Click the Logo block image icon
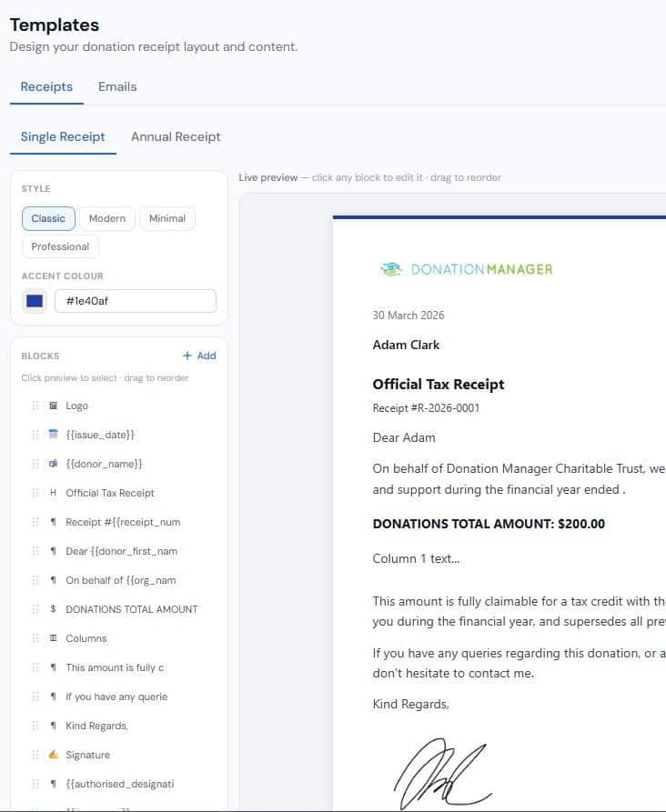666x812 pixels. point(54,406)
